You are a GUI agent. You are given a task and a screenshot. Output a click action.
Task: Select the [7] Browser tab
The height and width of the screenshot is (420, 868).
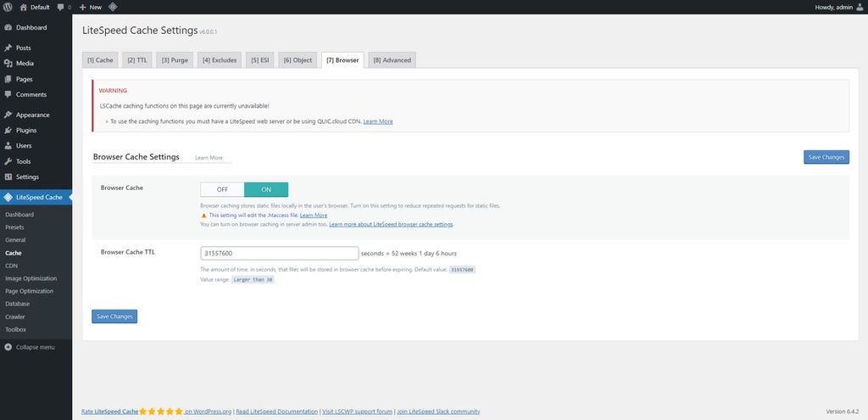pos(342,60)
